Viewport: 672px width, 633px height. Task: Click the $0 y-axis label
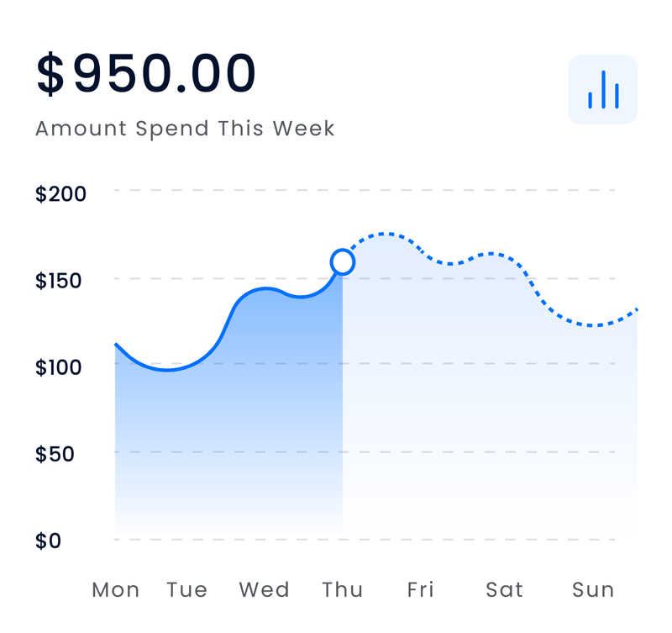pyautogui.click(x=49, y=541)
